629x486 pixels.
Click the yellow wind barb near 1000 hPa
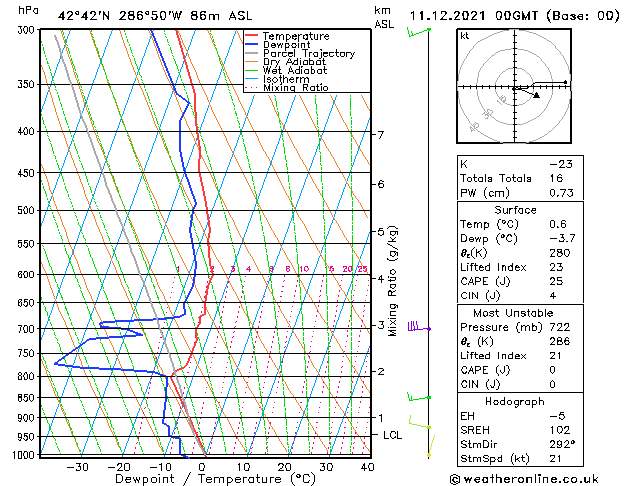[x=432, y=446]
